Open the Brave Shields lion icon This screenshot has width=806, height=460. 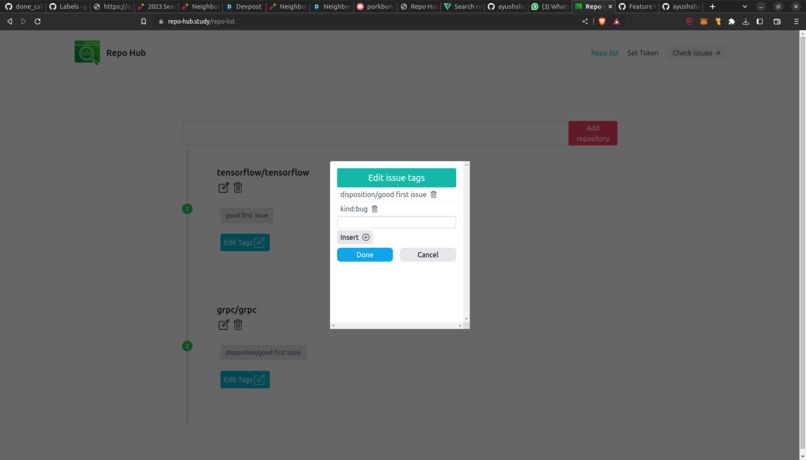pos(602,22)
